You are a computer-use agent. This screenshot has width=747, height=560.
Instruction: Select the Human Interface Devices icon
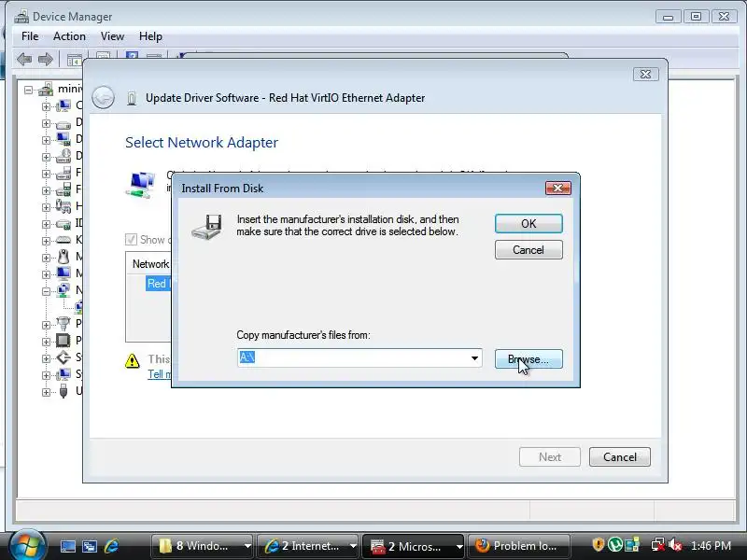(63, 206)
